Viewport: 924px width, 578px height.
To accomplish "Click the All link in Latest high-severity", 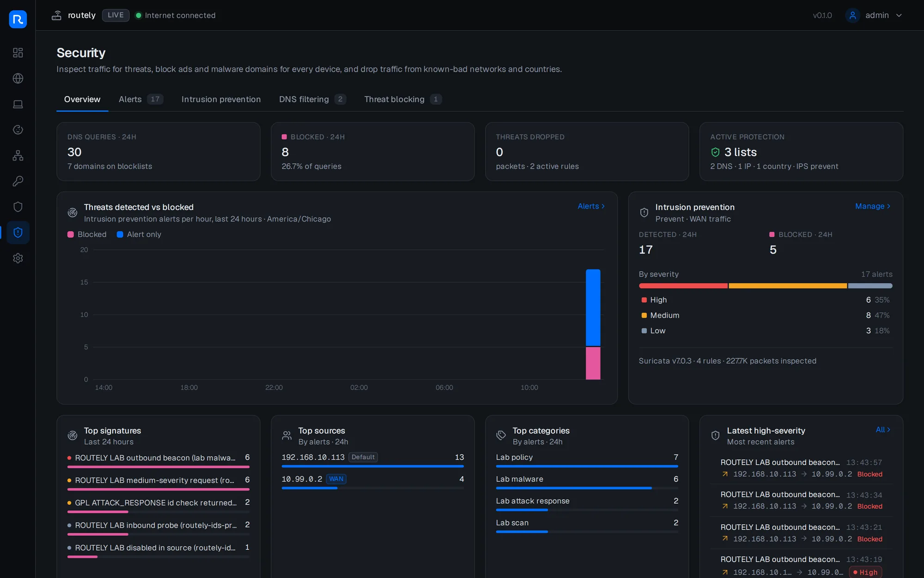I will click(883, 430).
